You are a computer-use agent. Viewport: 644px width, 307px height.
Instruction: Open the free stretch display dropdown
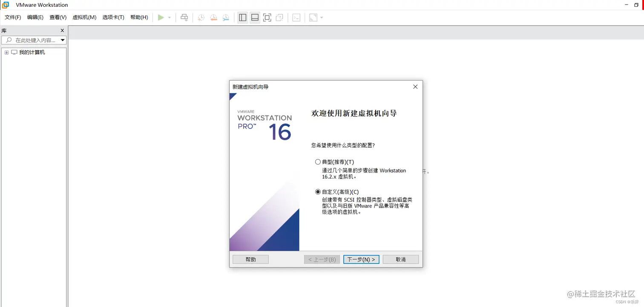tap(322, 17)
